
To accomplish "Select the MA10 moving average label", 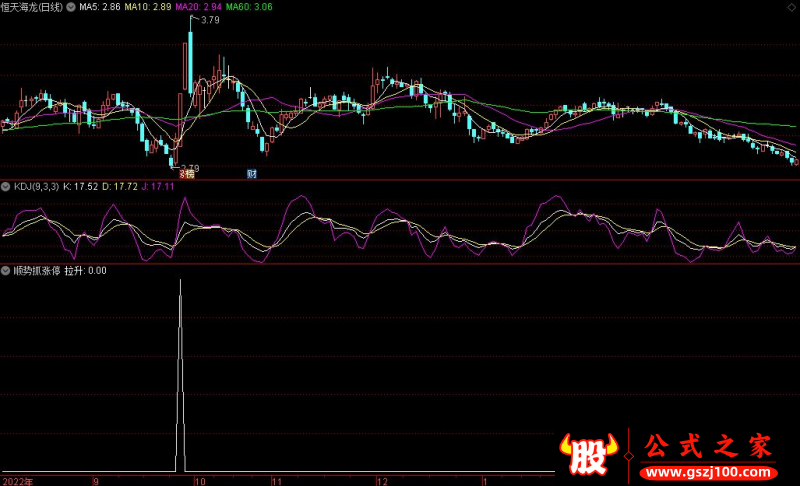I will click(148, 7).
